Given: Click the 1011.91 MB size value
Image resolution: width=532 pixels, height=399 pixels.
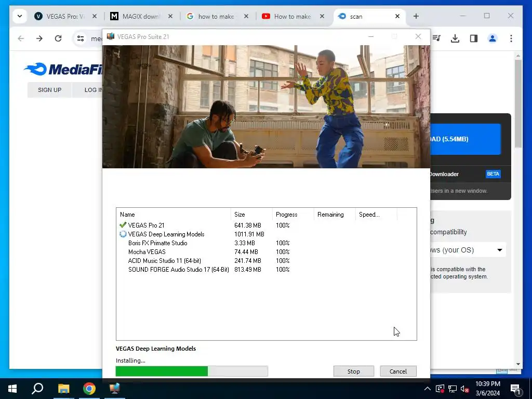Looking at the screenshot, I should [x=249, y=234].
